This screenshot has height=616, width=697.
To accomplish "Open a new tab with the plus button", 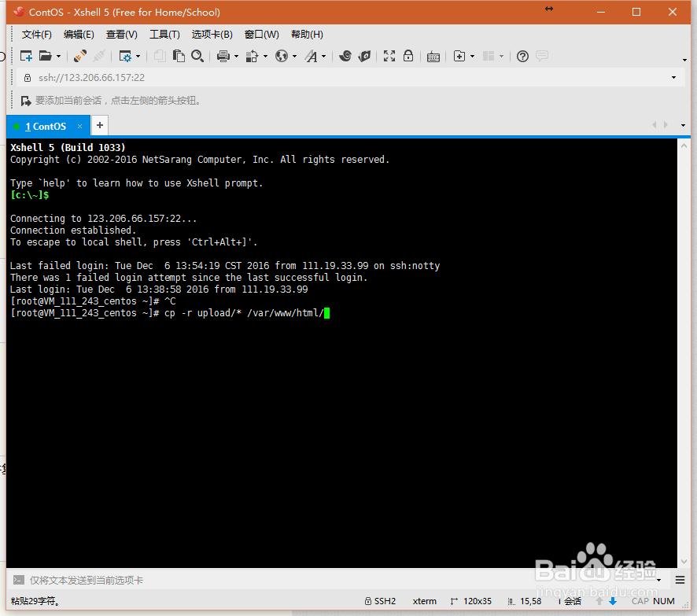I will pos(99,125).
